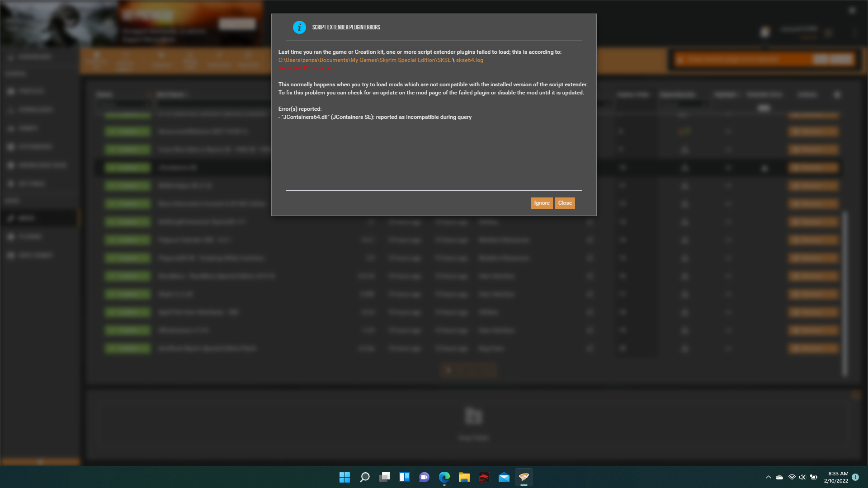Open the Widgets panel from the taskbar
The height and width of the screenshot is (488, 868).
coord(404,477)
